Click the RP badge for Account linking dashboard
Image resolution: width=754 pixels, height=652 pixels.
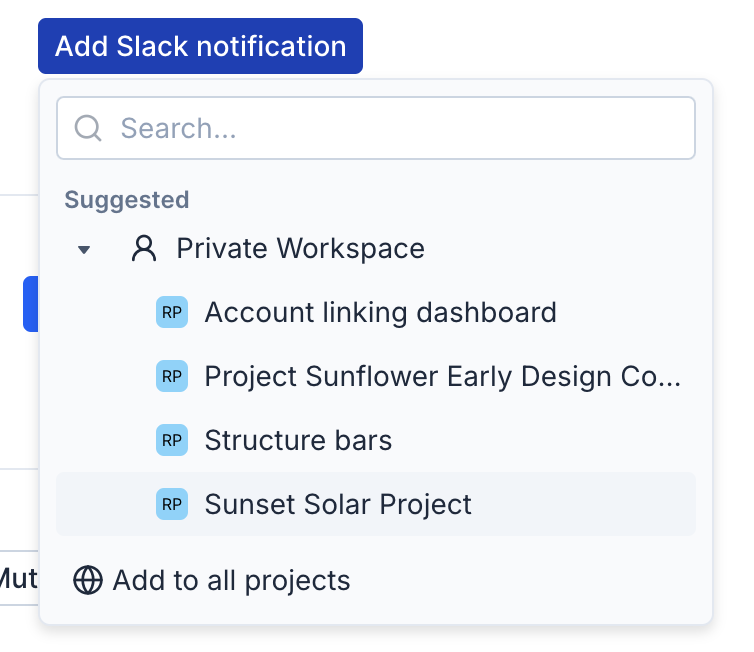[172, 313]
